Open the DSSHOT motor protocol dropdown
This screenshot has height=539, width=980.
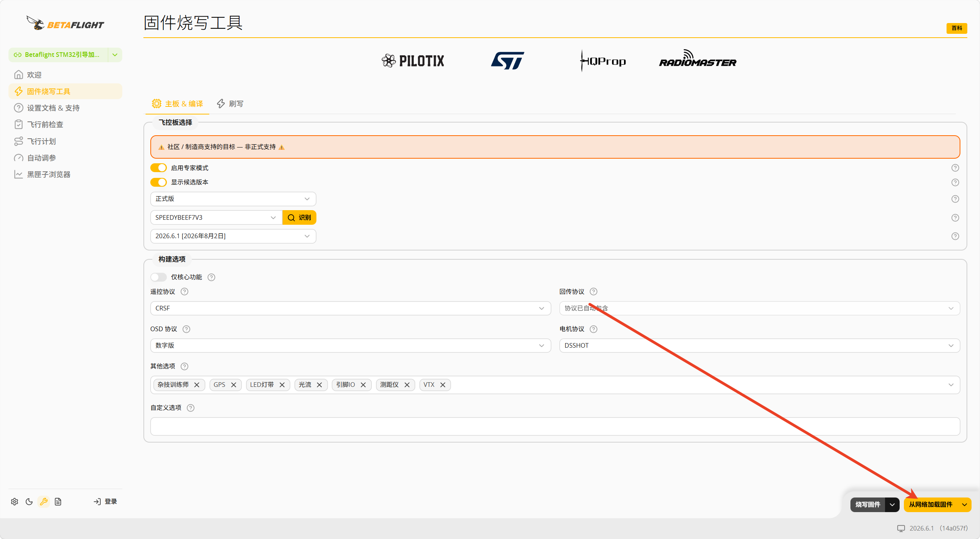pos(759,345)
